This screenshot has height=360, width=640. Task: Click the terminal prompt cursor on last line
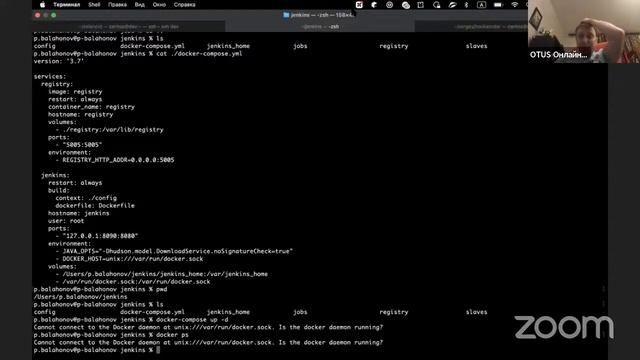(x=158, y=350)
